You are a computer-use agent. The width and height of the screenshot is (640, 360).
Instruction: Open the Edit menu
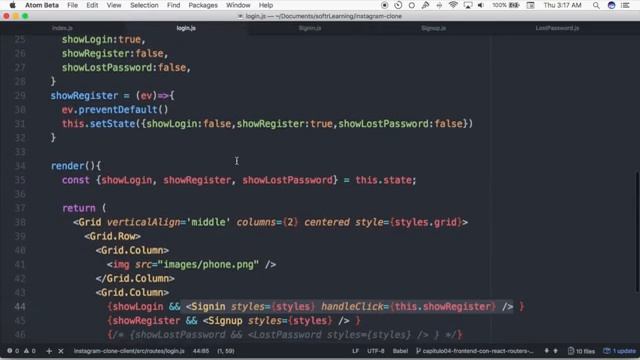tap(92, 5)
